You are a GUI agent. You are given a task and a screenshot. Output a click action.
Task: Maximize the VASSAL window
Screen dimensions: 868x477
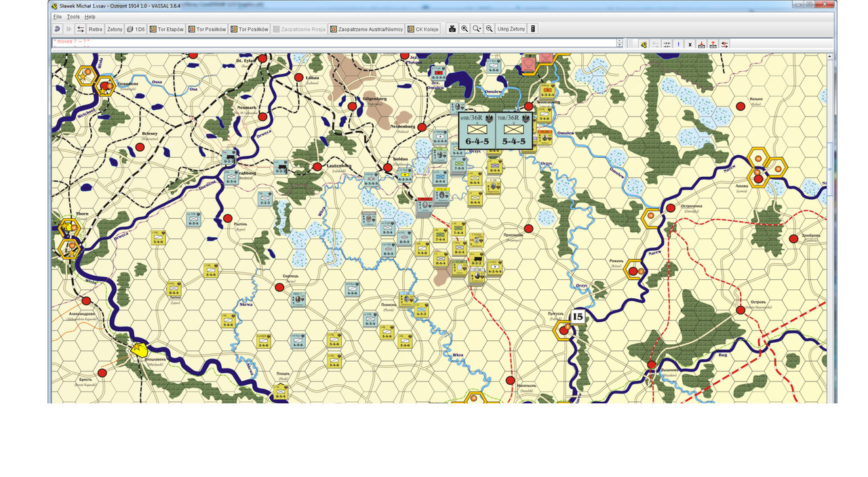tap(809, 4)
